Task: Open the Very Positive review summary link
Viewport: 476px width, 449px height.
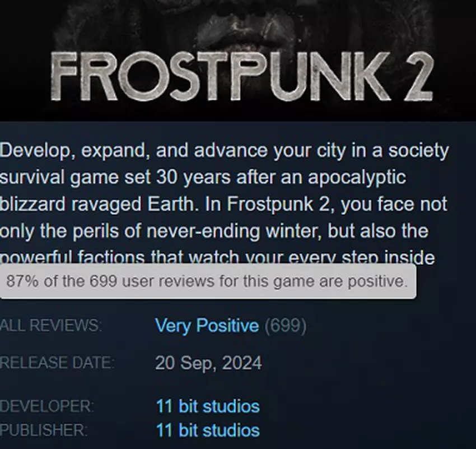Action: point(207,326)
